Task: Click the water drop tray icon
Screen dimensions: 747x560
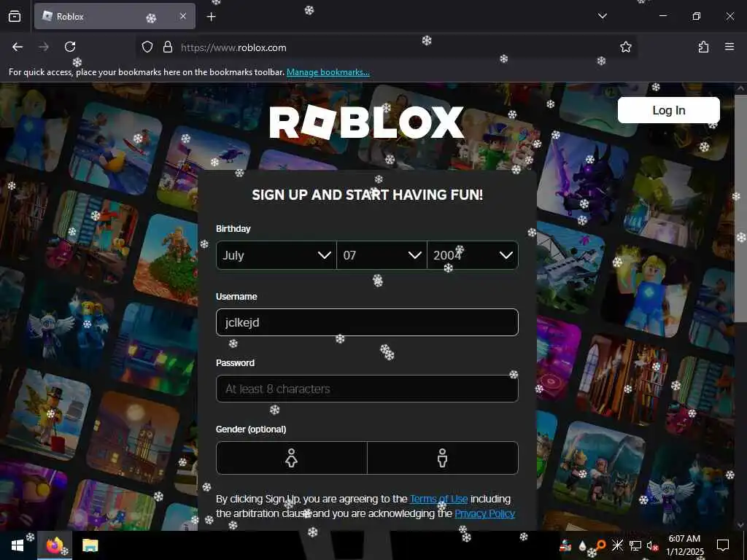Action: [x=582, y=545]
